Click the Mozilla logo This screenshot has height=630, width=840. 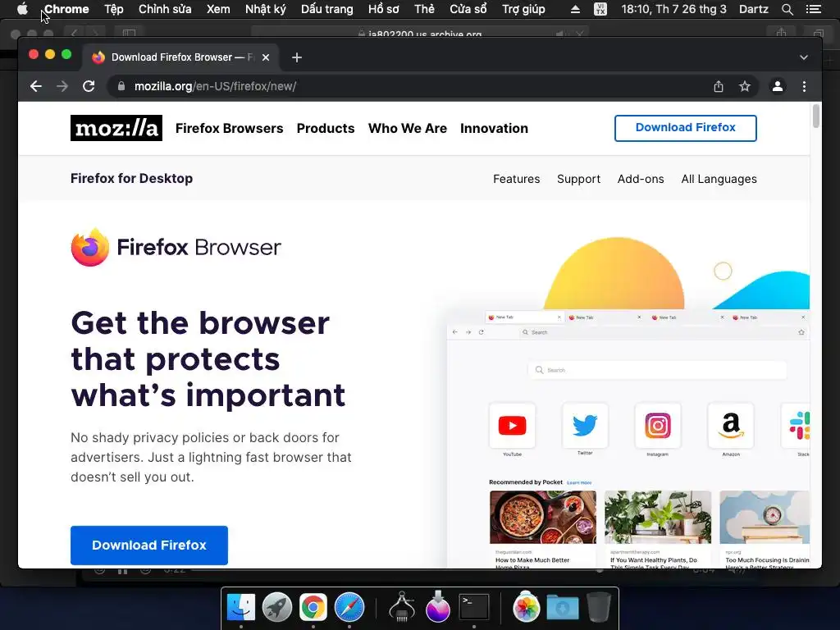[x=116, y=128]
